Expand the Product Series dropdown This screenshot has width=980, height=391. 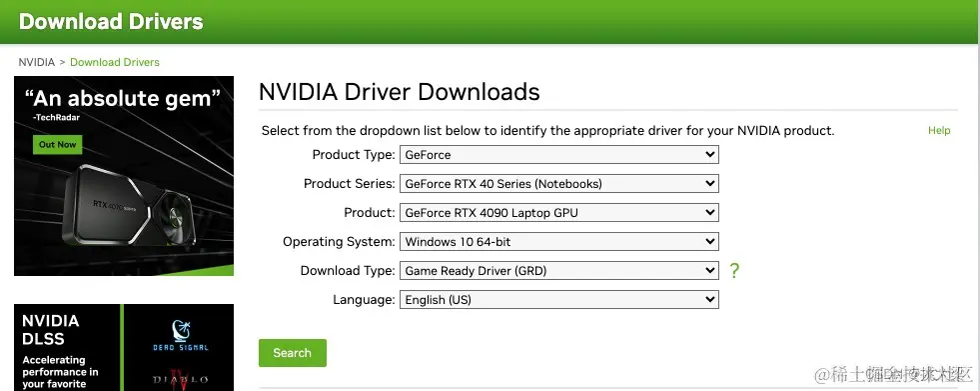[558, 184]
